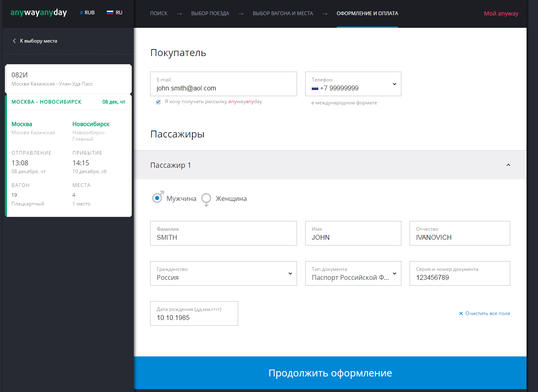Select the male gender symbol
This screenshot has height=392, width=538.
[158, 198]
